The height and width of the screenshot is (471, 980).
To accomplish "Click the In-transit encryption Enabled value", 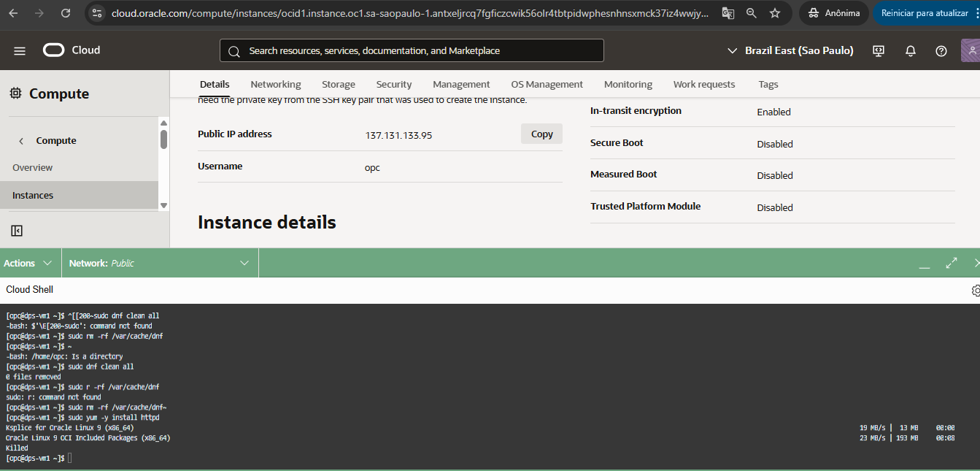I will [773, 112].
